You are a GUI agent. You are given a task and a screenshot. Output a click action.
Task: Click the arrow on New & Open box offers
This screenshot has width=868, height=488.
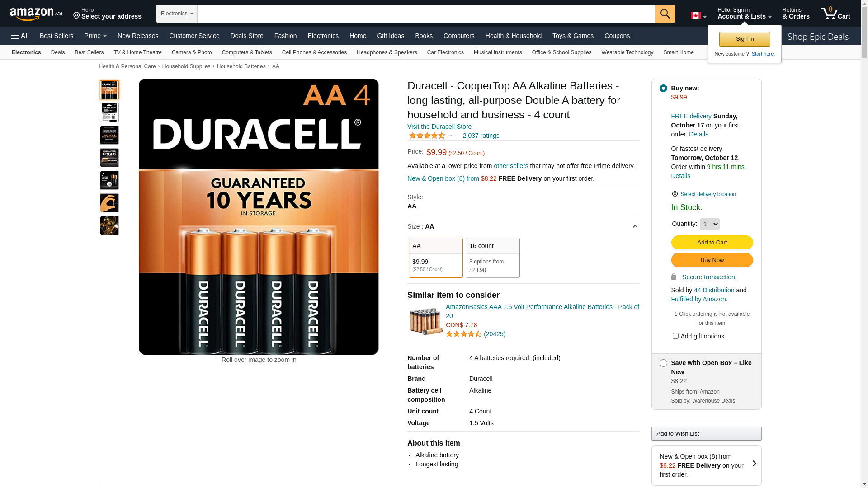pyautogui.click(x=754, y=464)
